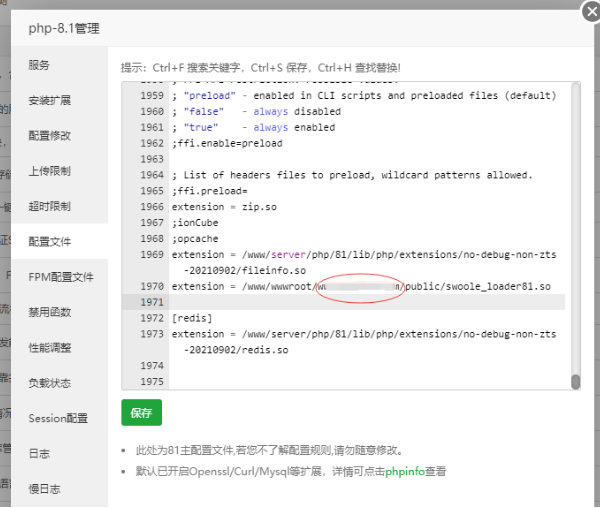
Task: Click line number 1966 in gutter
Action: click(152, 207)
